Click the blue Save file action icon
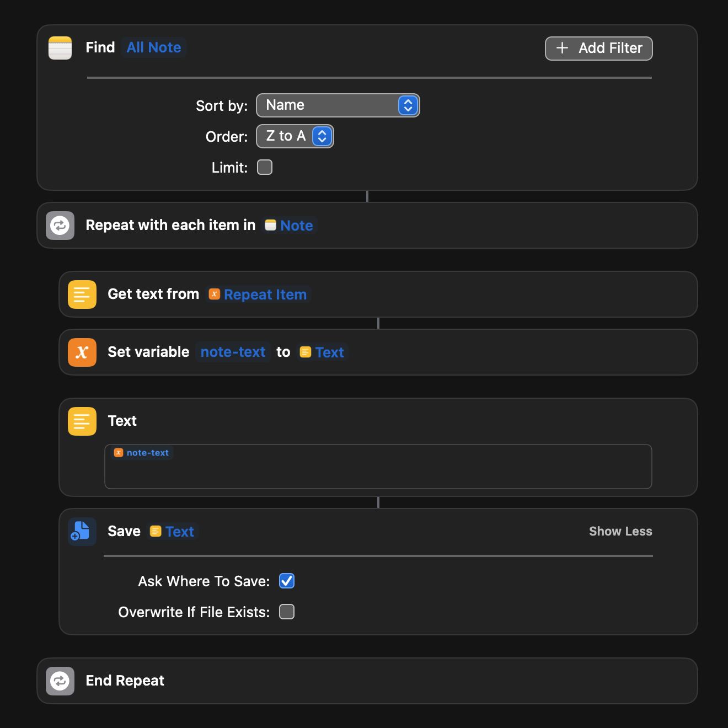The height and width of the screenshot is (728, 728). [x=82, y=532]
